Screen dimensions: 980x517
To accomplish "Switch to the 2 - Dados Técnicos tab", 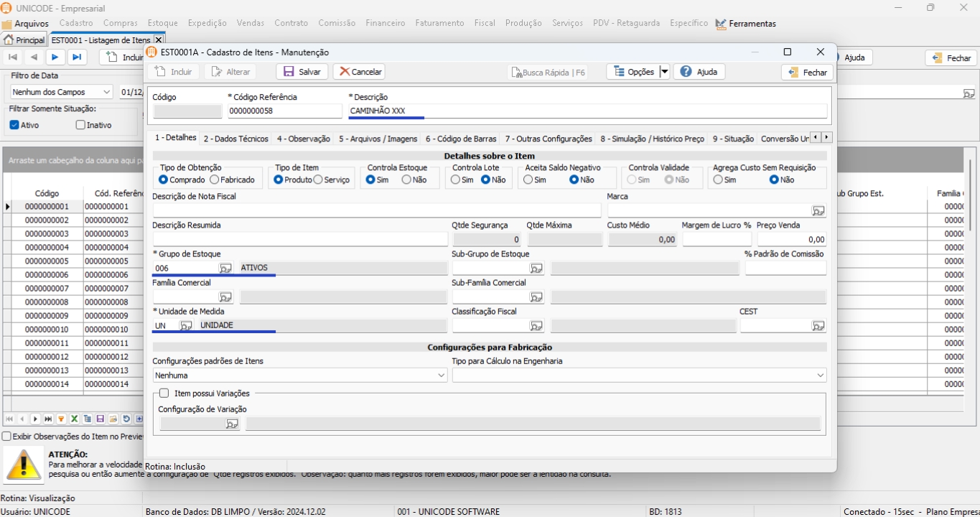I will click(235, 139).
